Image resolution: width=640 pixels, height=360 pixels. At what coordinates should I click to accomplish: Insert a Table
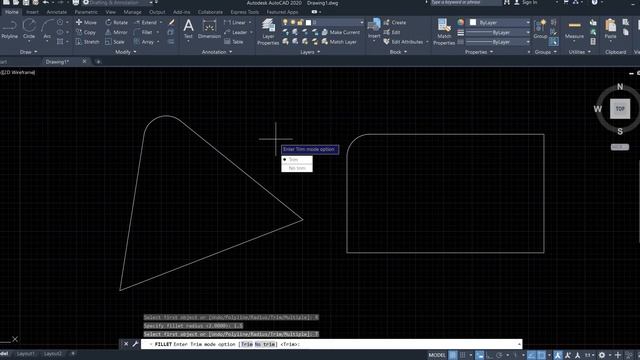233,42
